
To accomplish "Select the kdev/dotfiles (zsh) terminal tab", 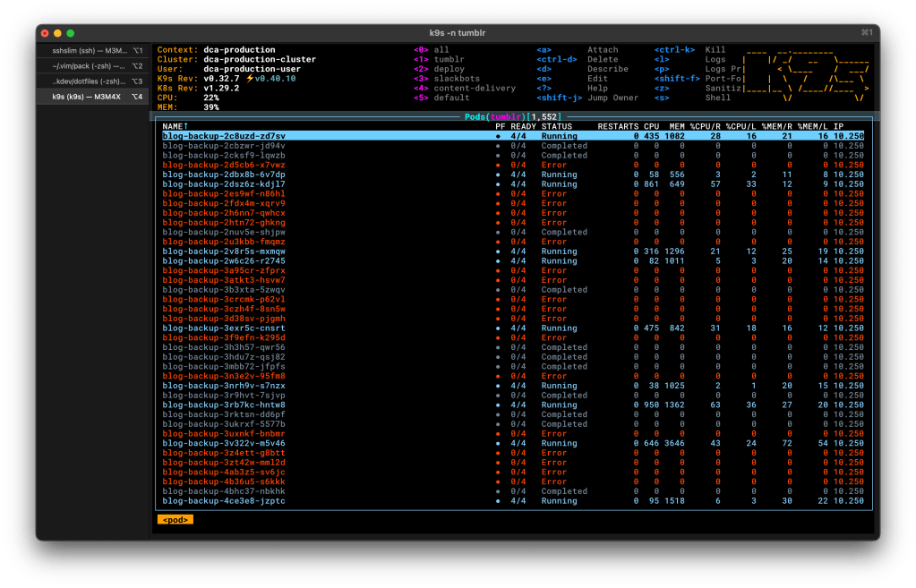I will 91,81.
